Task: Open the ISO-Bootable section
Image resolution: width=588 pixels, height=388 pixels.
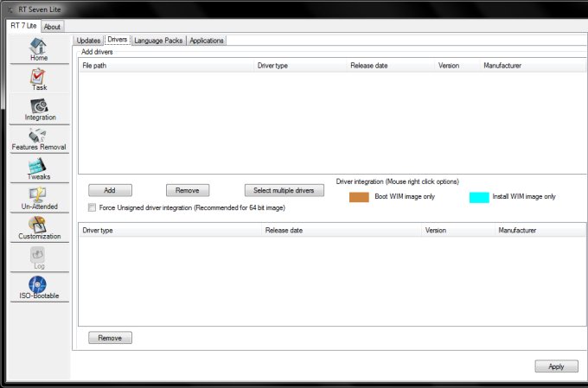Action: pos(39,288)
